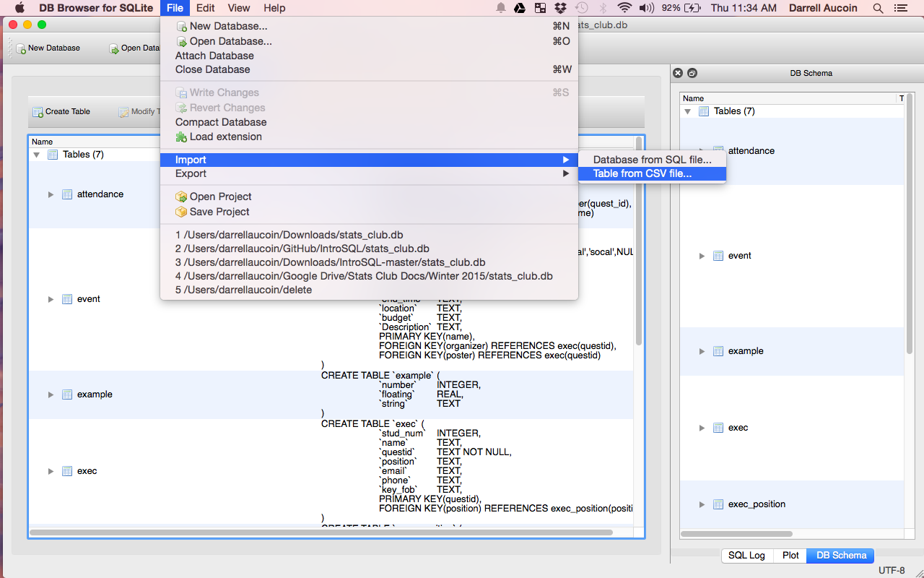
Task: Click main table list vertical scrollbar
Action: 639,240
